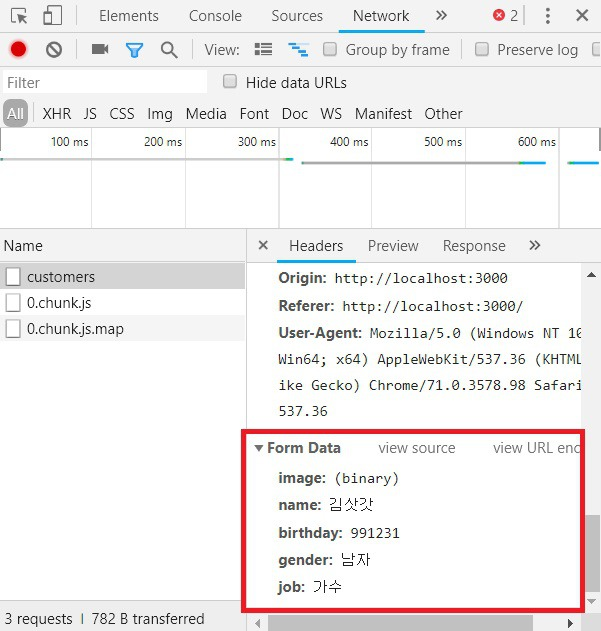Image resolution: width=601 pixels, height=631 pixels.
Task: Expand more DevTools tabs chevron
Action: click(x=441, y=15)
